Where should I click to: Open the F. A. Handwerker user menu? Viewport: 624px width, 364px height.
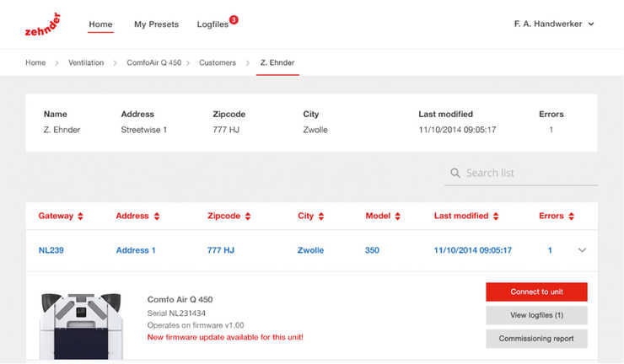554,24
